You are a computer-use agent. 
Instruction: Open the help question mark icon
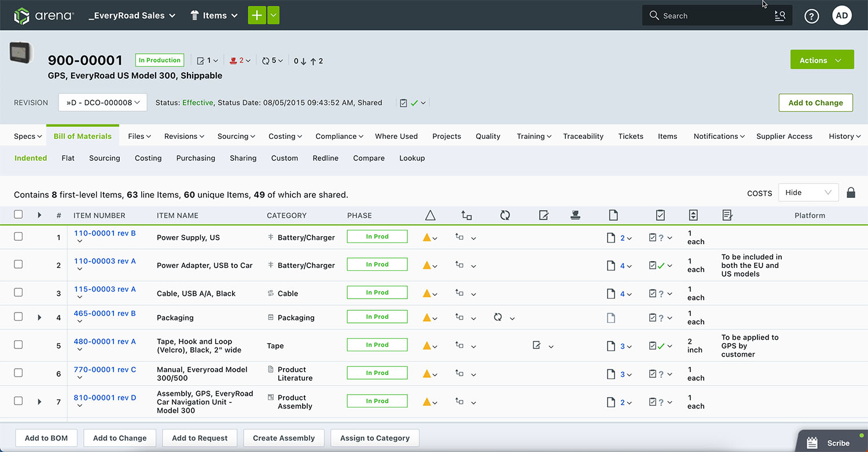pos(811,16)
